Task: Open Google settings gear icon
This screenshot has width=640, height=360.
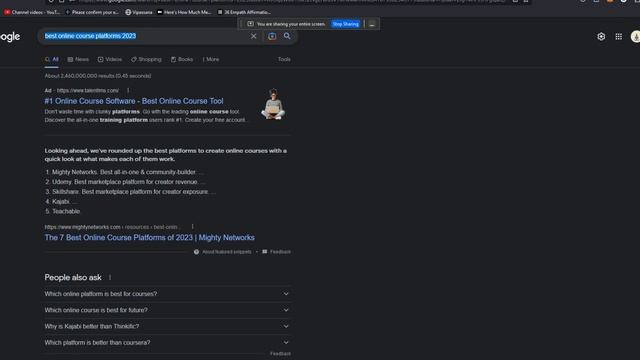Action: [x=601, y=37]
